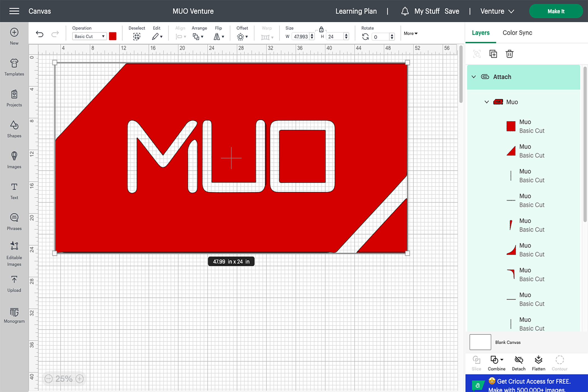The image size is (588, 392).
Task: Switch to the Color Sync tab
Action: (517, 32)
